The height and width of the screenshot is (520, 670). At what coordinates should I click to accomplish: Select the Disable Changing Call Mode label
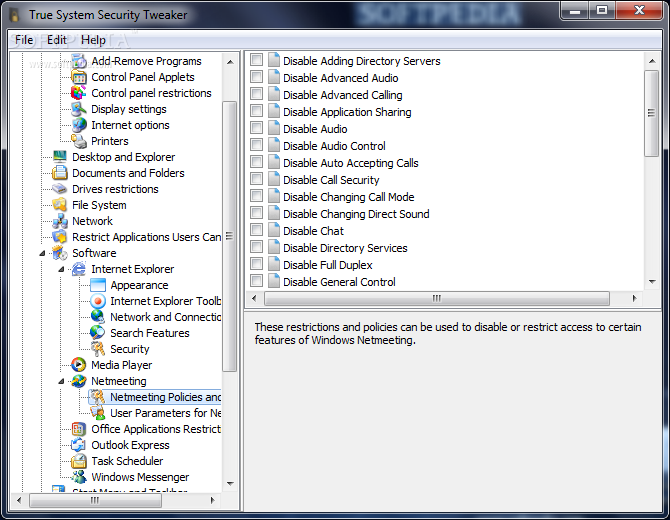(x=349, y=197)
